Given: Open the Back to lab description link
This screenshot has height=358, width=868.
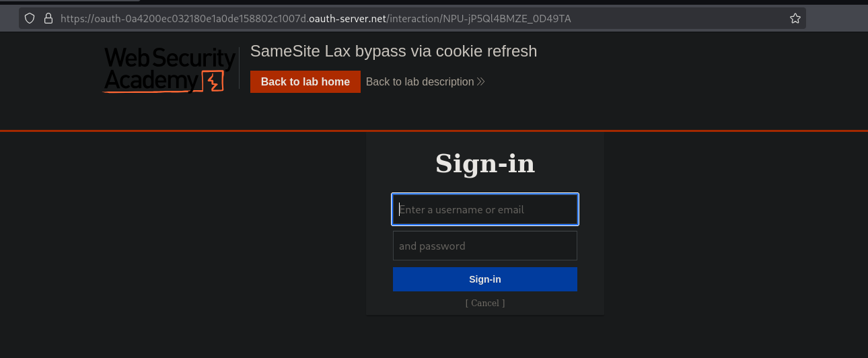Looking at the screenshot, I should pos(420,82).
